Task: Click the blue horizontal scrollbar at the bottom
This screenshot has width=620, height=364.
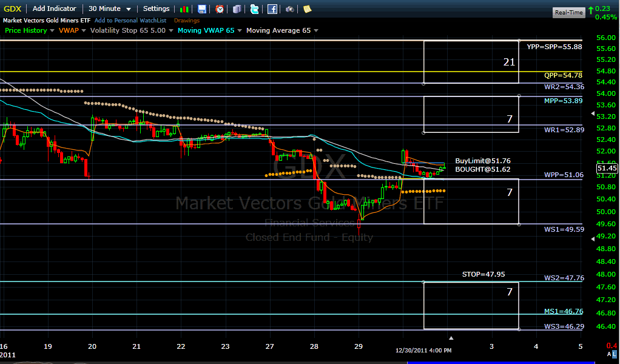Action: point(500,362)
